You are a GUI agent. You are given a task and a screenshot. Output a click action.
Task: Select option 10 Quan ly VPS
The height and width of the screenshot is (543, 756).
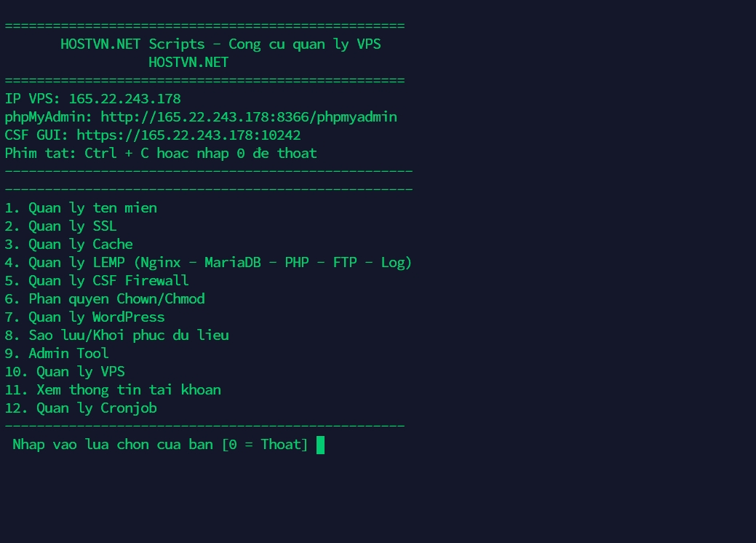tap(65, 372)
